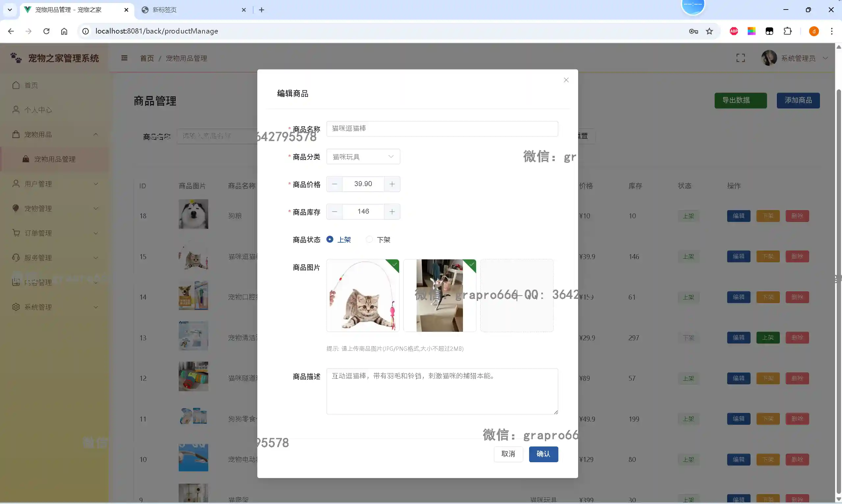Click the sidebar collapse hamburger icon
Screen dimensions: 842x504
[124, 58]
